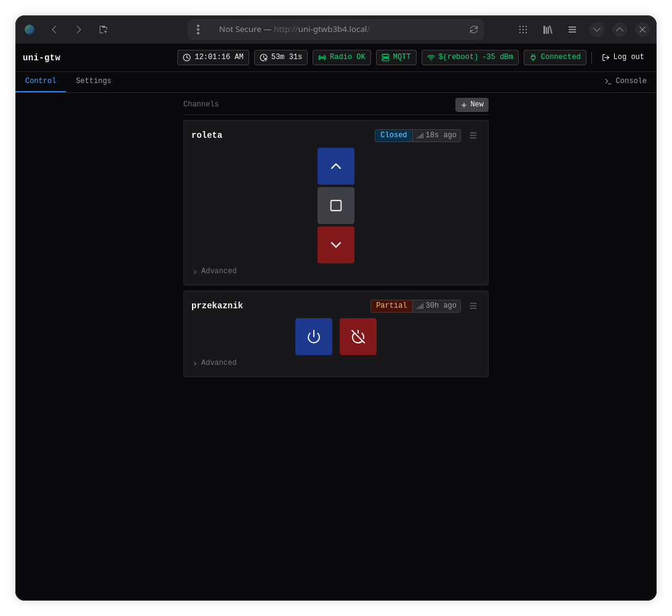This screenshot has height=616, width=672.
Task: Click the 53m 31s uptime badge
Action: [x=281, y=57]
